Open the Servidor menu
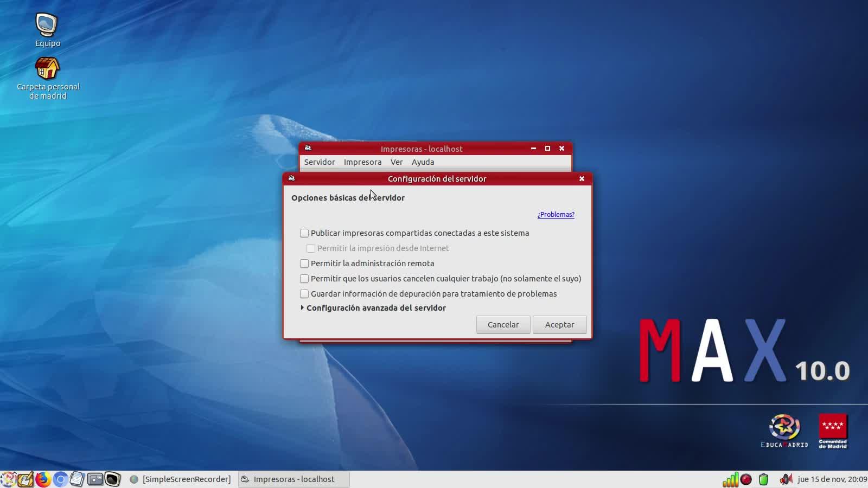This screenshot has width=868, height=488. coord(320,162)
